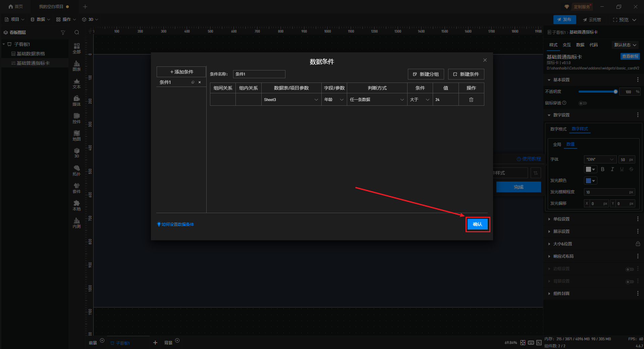Image resolution: width=644 pixels, height=349 pixels.
Task: Open the 媒体 media components category
Action: 76,100
